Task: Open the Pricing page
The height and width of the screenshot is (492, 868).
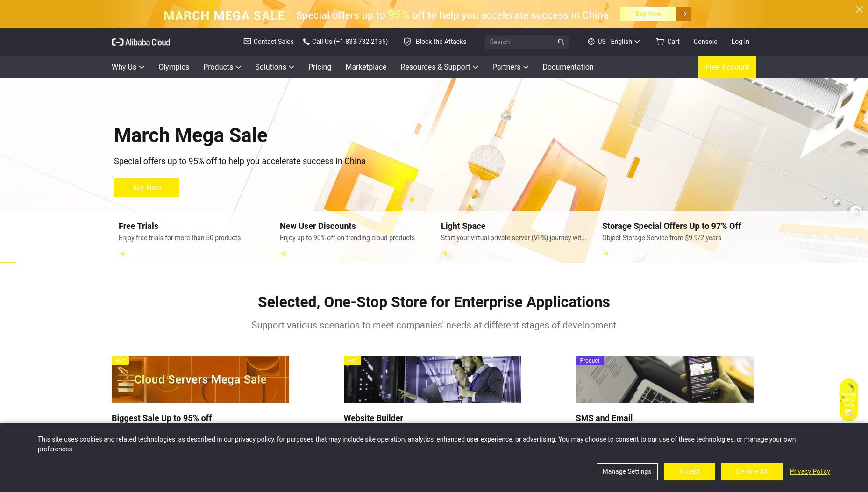Action: click(x=320, y=67)
